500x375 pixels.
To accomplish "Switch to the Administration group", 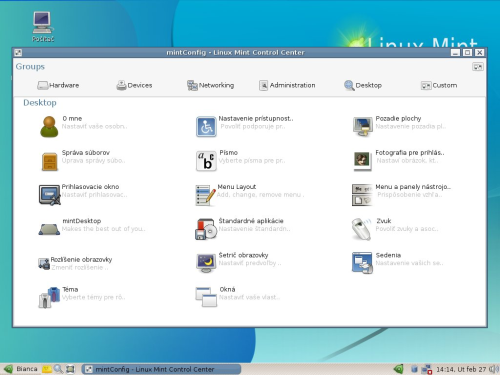I will pyautogui.click(x=287, y=85).
